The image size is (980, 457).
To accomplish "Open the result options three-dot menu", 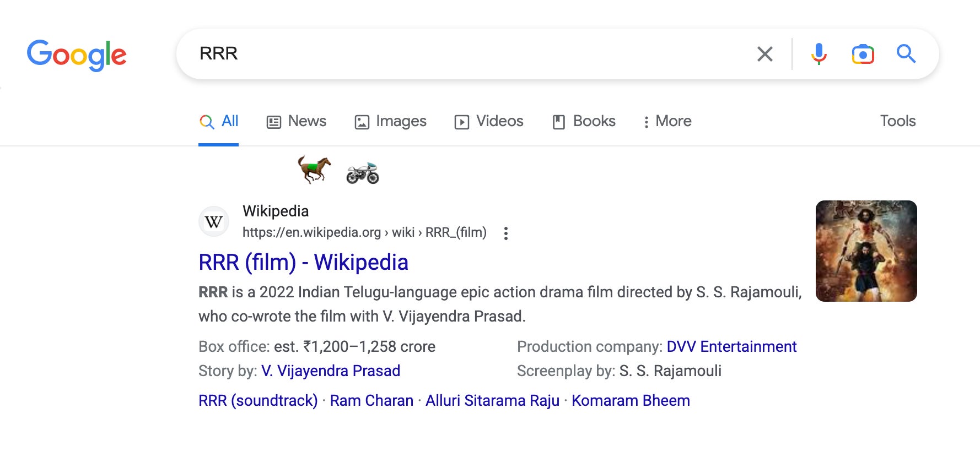I will pos(505,233).
